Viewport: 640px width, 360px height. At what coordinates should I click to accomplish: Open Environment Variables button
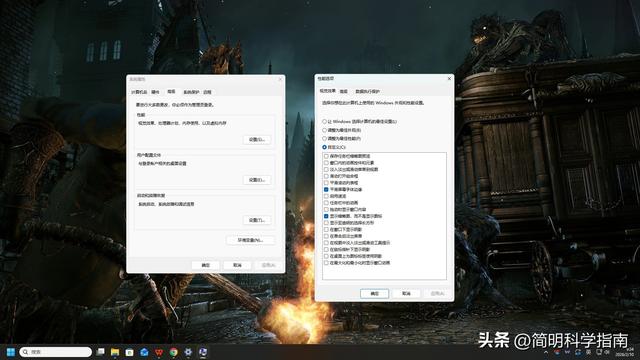pyautogui.click(x=250, y=240)
